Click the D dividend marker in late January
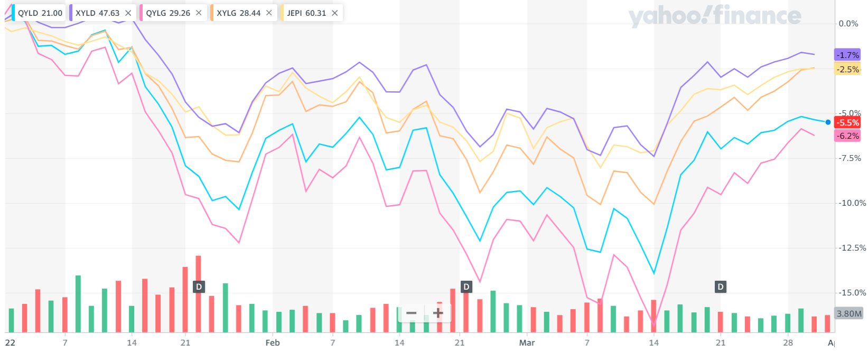Screen dimensions: 868x353 pos(198,287)
